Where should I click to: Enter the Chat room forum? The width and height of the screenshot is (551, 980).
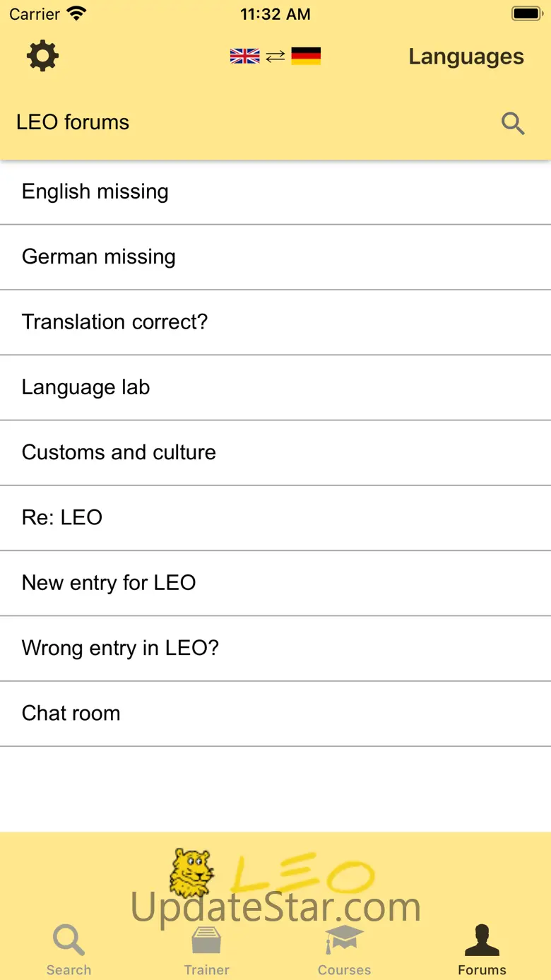(275, 713)
